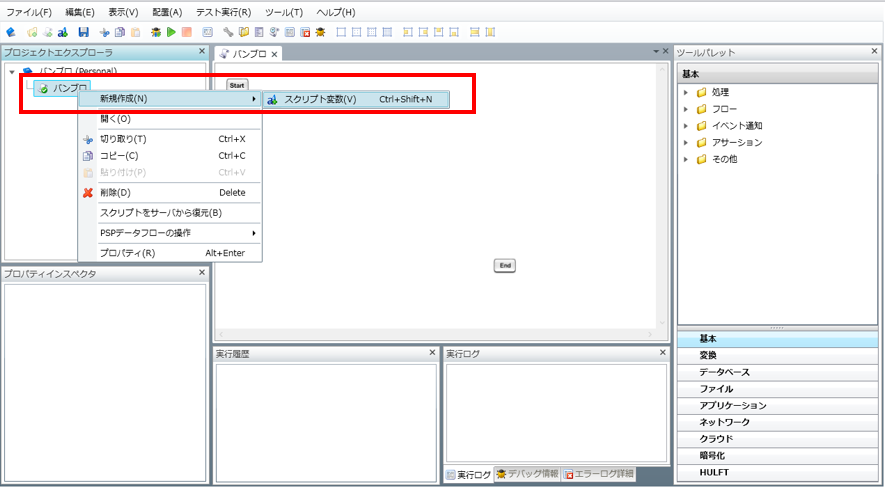Switch to the エラーログ詳細 tab
Screen dimensions: 885x487
pos(597,474)
